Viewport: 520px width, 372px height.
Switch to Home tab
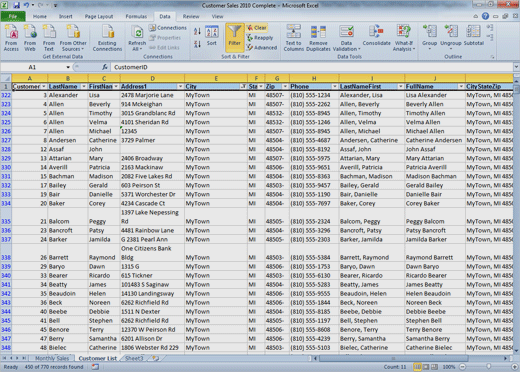(40, 16)
